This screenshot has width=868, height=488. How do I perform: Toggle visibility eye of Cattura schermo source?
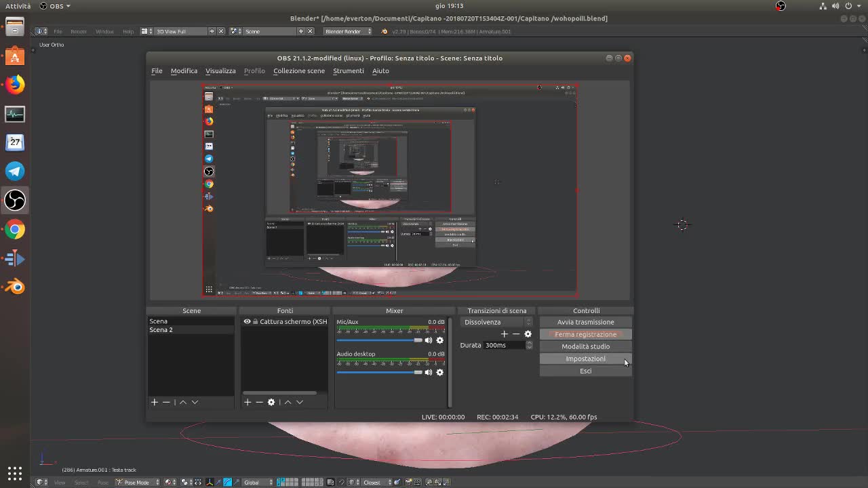coord(247,321)
